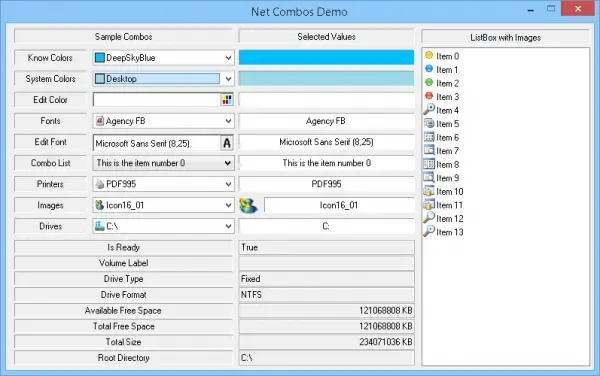The image size is (600, 376).
Task: Click the Know Colors label button
Action: pyautogui.click(x=50, y=58)
